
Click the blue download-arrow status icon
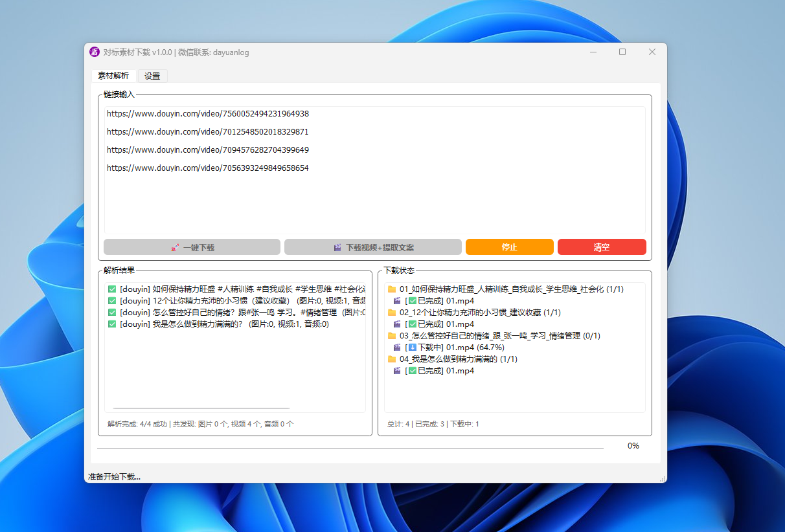413,348
